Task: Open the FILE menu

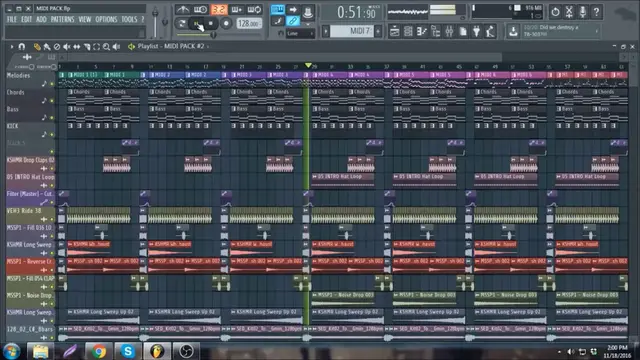Action: pyautogui.click(x=12, y=20)
